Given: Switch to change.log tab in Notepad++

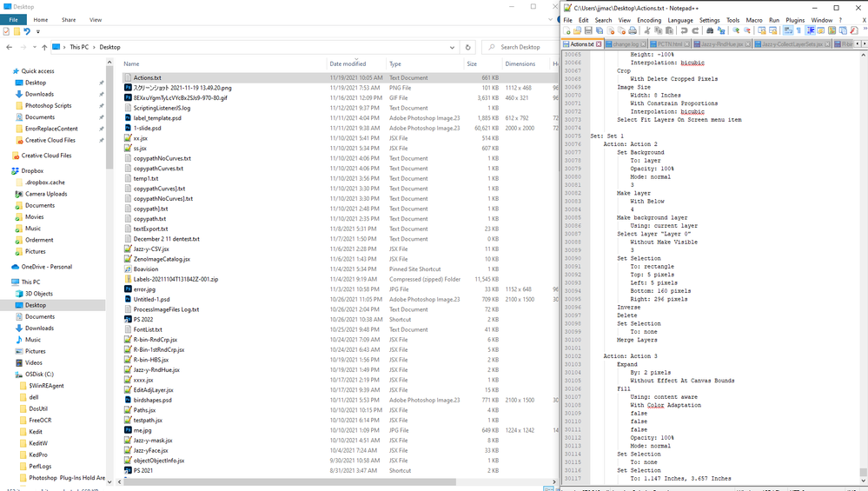Looking at the screenshot, I should coord(625,43).
